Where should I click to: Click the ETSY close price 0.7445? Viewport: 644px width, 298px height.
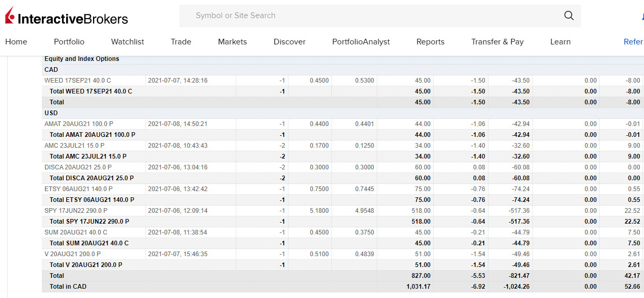(364, 189)
